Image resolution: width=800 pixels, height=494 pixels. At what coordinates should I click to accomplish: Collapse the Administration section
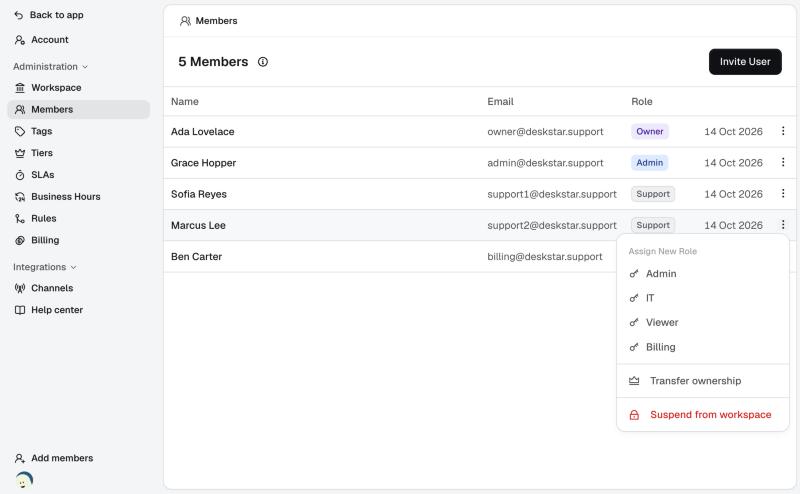(51, 67)
